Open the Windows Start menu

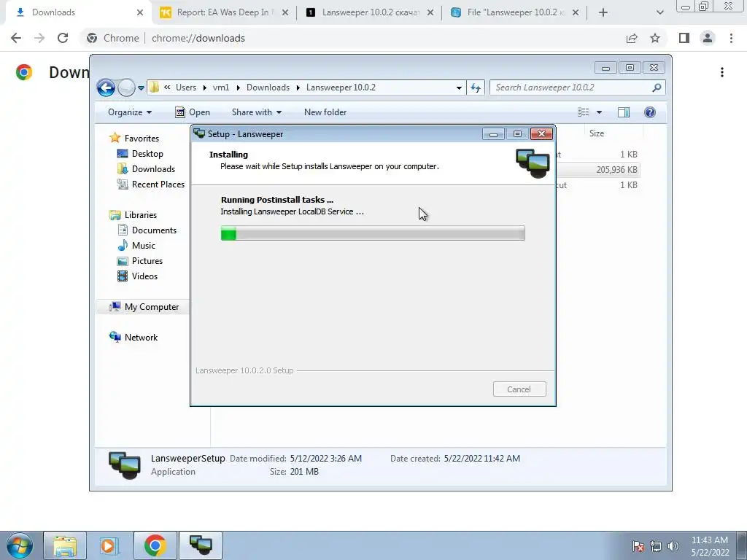pyautogui.click(x=19, y=545)
